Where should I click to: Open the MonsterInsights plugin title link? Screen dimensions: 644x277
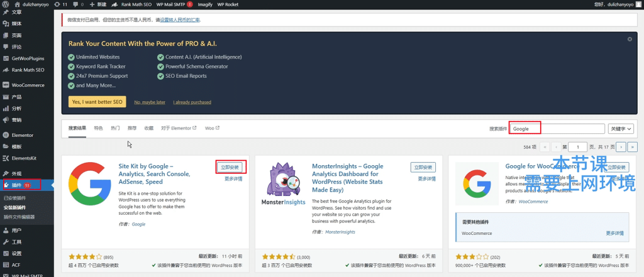coord(347,178)
